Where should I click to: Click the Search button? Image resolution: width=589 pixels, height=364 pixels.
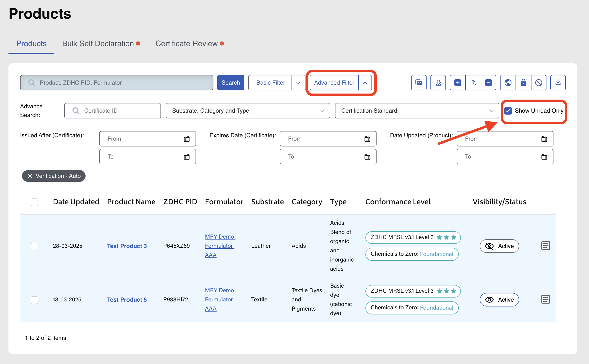coord(231,83)
